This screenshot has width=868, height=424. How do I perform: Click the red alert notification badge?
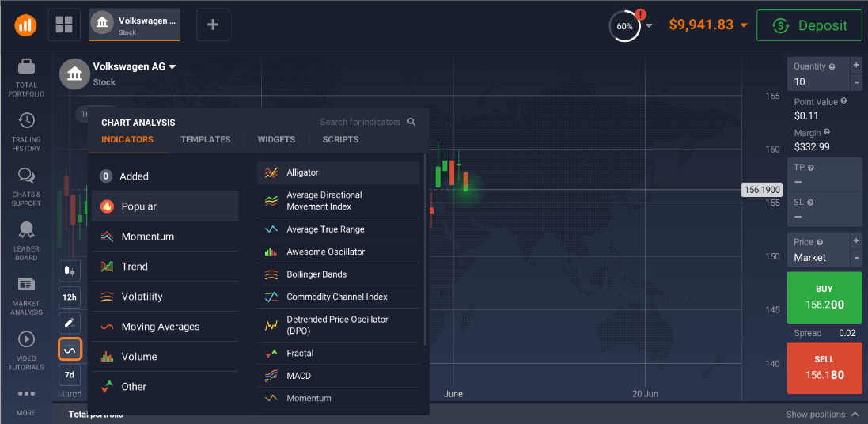641,15
